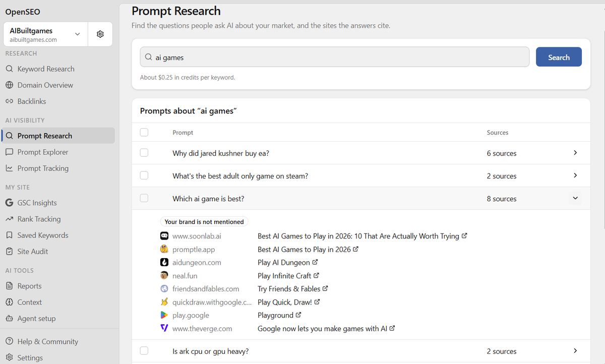605x364 pixels.
Task: Click the play.google favicon
Action: point(164,315)
